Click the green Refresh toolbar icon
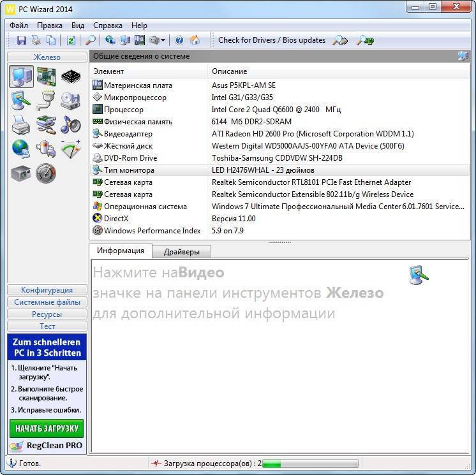The image size is (476, 475). click(71, 40)
